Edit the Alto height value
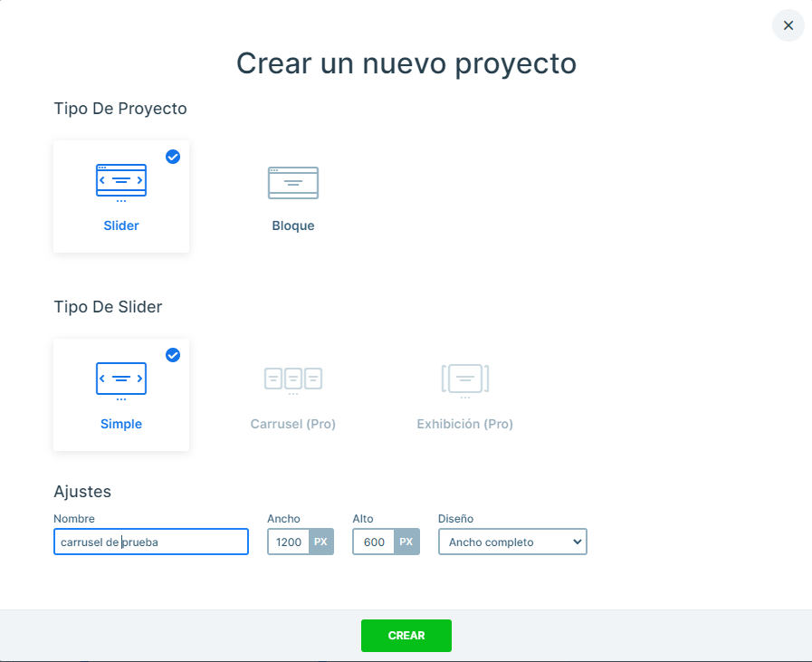 [374, 542]
